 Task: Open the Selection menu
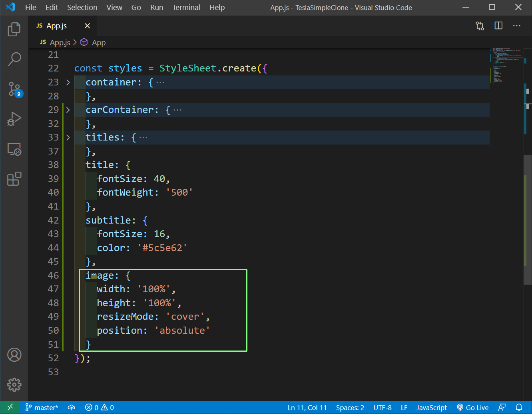82,8
